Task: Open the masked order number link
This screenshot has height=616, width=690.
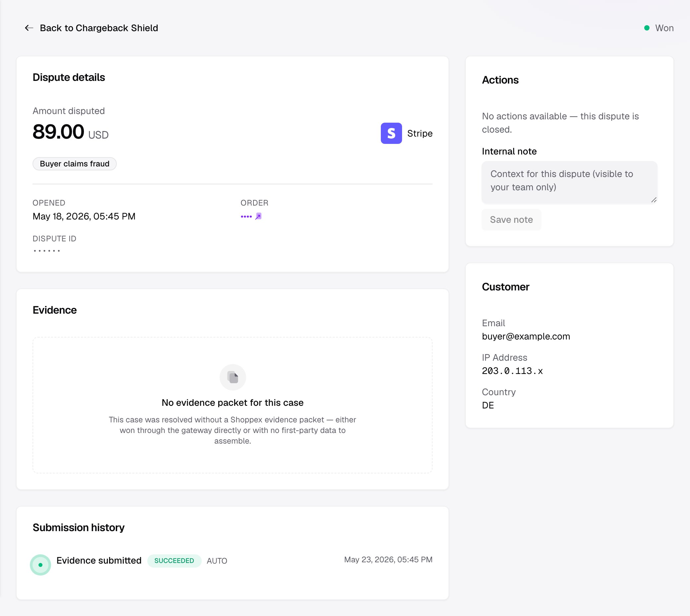Action: coord(246,216)
